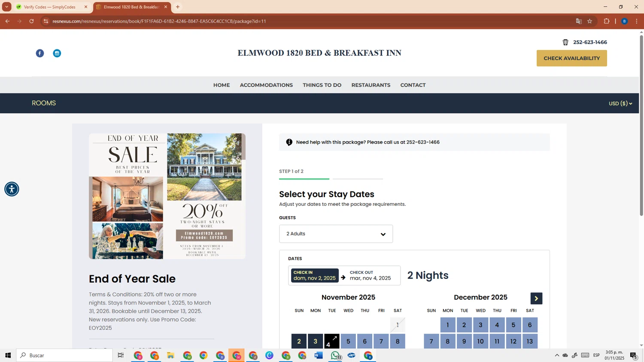
Task: Pick November 7 in the calendar
Action: click(381, 341)
